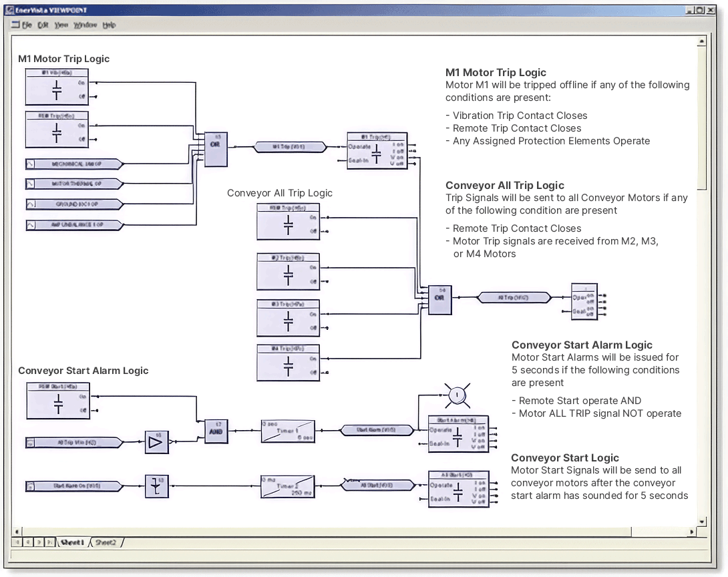Click the vertical scrollbar up arrow
This screenshot has width=728, height=577.
701,42
